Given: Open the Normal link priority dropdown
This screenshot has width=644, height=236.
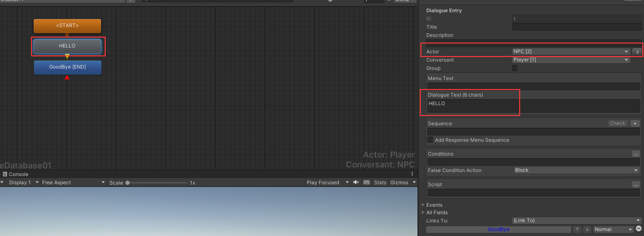Looking at the screenshot, I should tap(613, 229).
